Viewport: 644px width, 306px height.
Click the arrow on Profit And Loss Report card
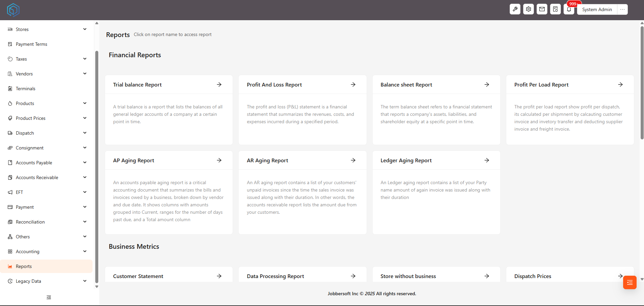click(353, 84)
